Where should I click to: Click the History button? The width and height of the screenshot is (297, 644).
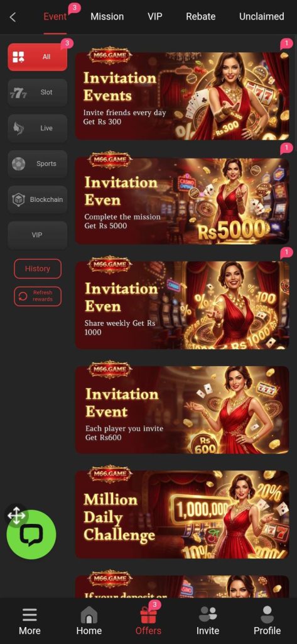(38, 269)
